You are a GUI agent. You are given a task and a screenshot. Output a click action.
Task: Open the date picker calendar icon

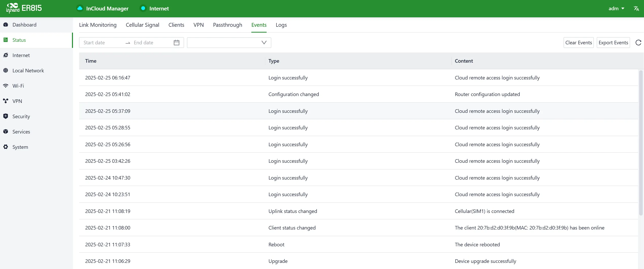[x=177, y=43]
